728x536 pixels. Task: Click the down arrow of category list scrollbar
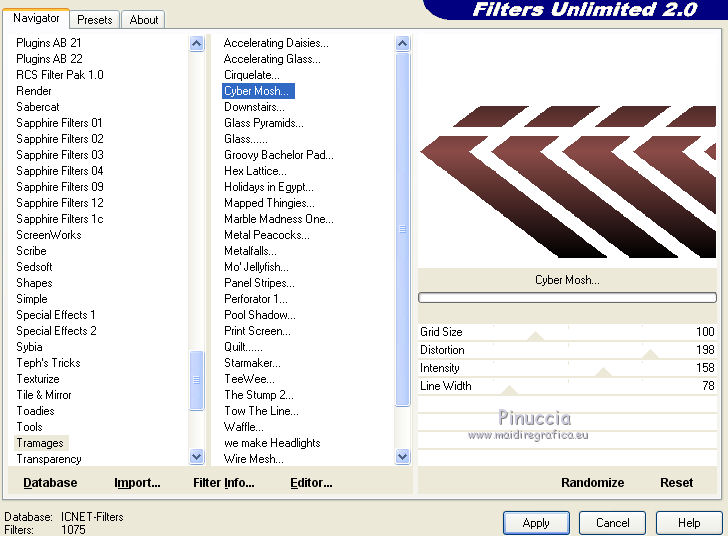pyautogui.click(x=197, y=457)
